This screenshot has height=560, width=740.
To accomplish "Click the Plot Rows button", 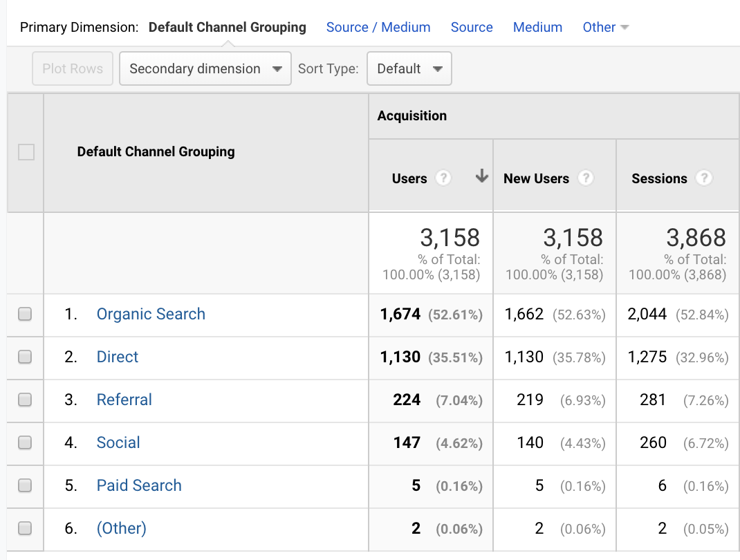I will [73, 68].
